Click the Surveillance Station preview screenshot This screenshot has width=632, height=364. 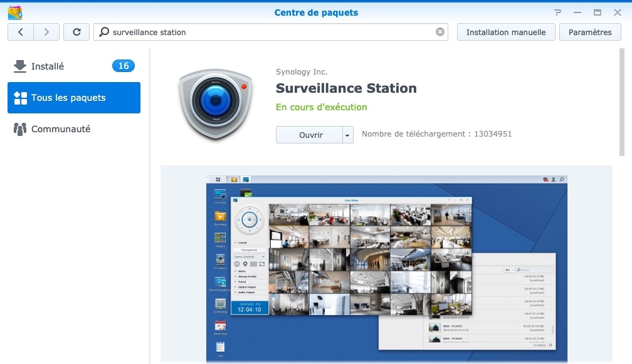click(x=386, y=269)
